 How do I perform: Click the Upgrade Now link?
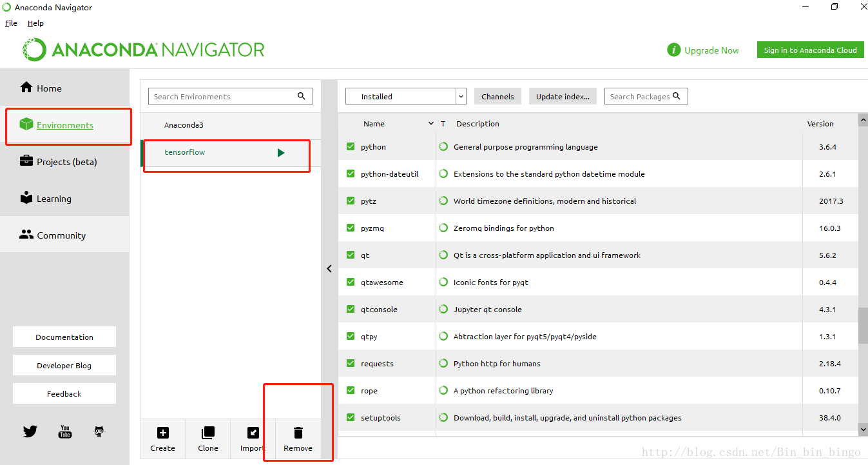pos(711,50)
